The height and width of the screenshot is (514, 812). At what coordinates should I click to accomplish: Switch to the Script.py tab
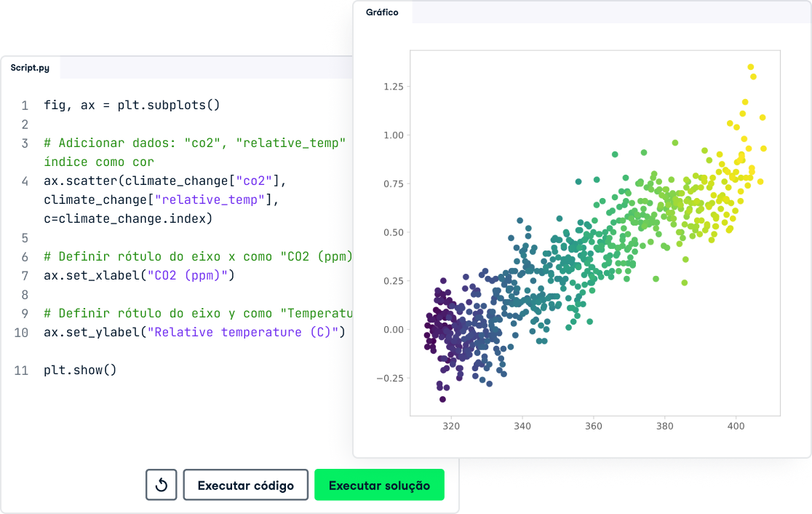click(31, 68)
